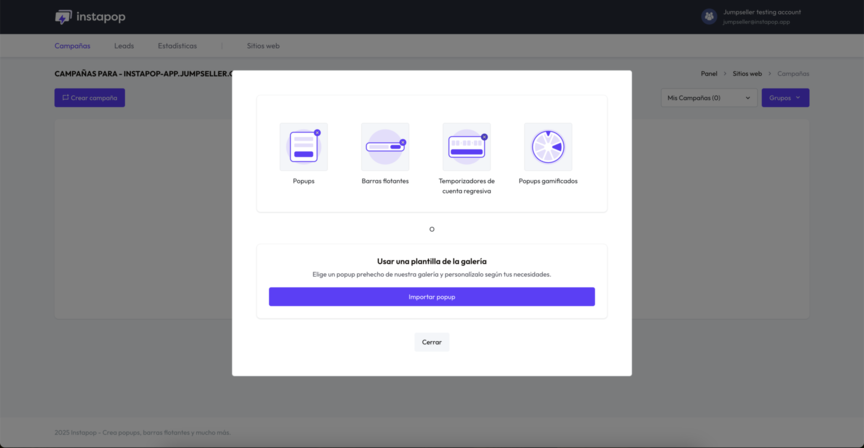Close the dialog with Cerrar

point(431,342)
